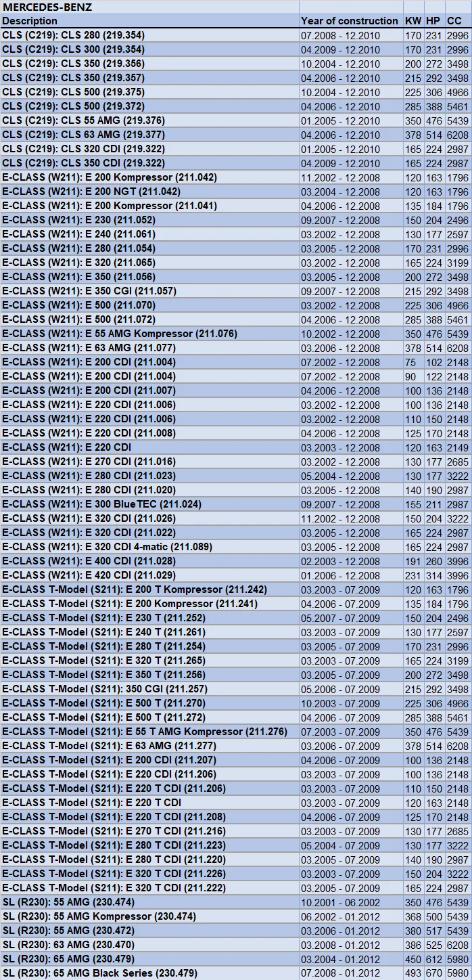The image size is (472, 980).
Task: Select the E 350 (211.056) row
Action: coord(236,277)
